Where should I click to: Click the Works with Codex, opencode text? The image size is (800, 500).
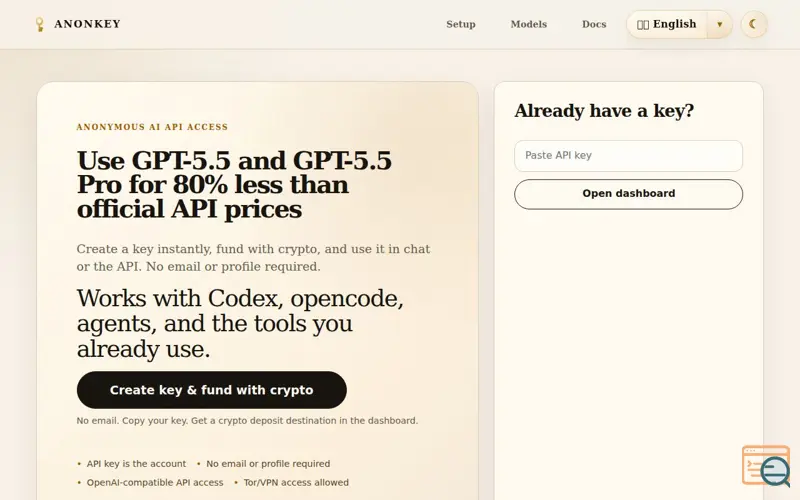tap(240, 323)
